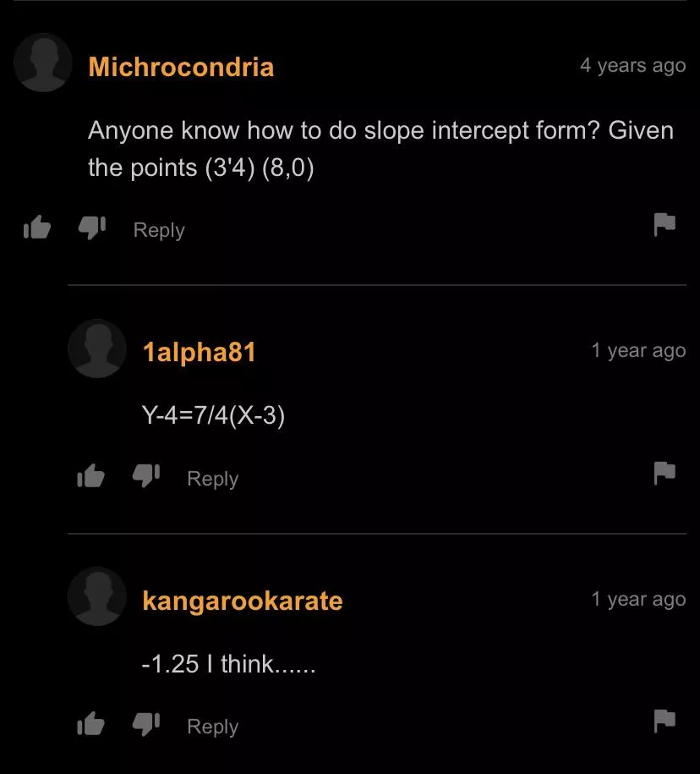Give thumbs up to 1alpha81's reply
The height and width of the screenshot is (774, 700).
tap(90, 476)
